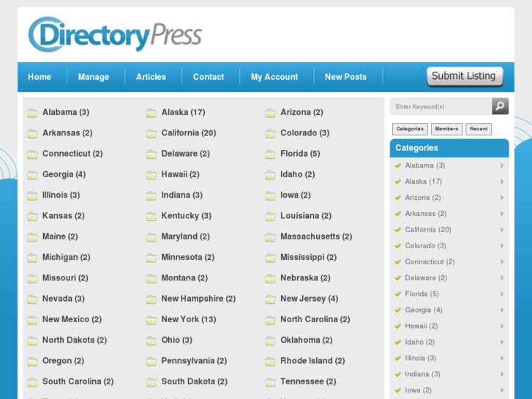Click the DirectoryPress logo
This screenshot has width=532, height=399.
tap(115, 34)
